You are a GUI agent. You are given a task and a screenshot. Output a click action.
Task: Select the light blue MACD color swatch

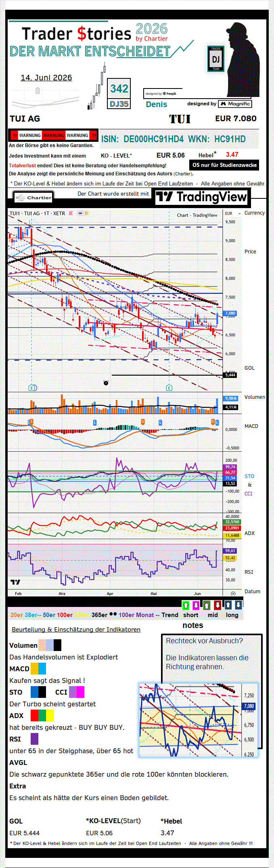pyautogui.click(x=42, y=668)
